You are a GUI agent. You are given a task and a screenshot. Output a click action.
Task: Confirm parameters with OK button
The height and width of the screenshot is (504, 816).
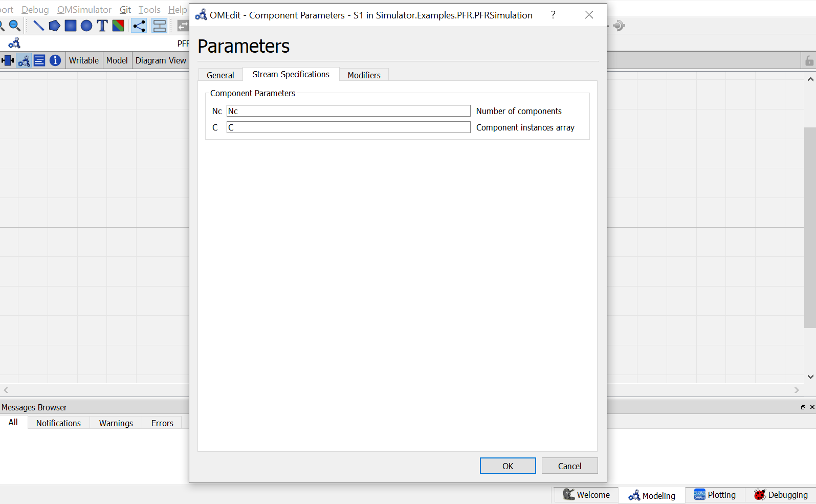(508, 466)
